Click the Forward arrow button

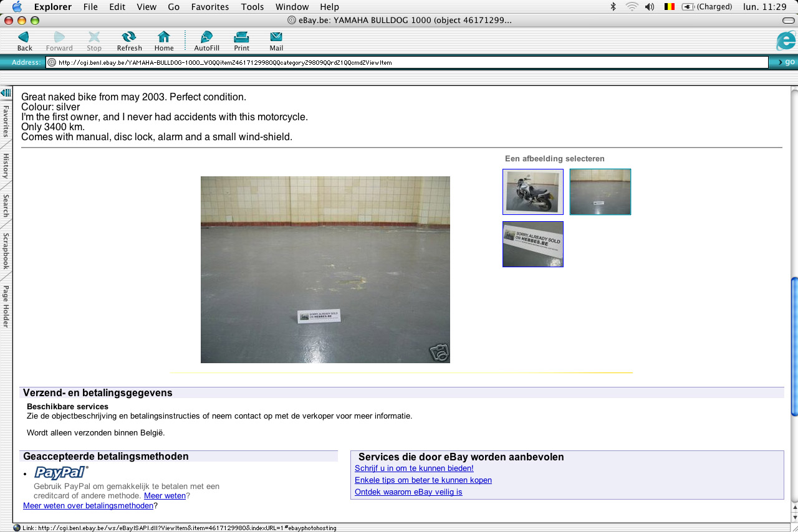click(59, 41)
